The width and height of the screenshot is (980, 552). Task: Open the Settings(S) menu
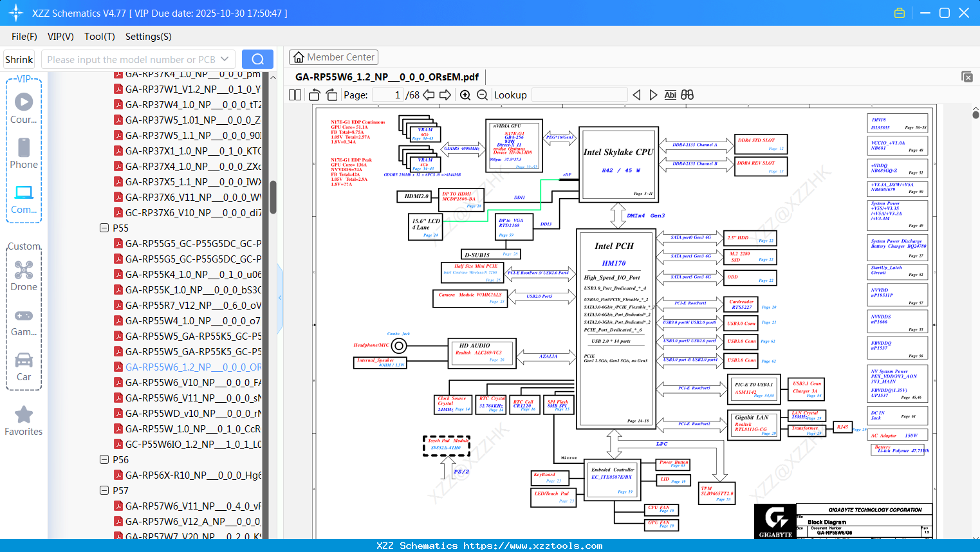tap(149, 37)
